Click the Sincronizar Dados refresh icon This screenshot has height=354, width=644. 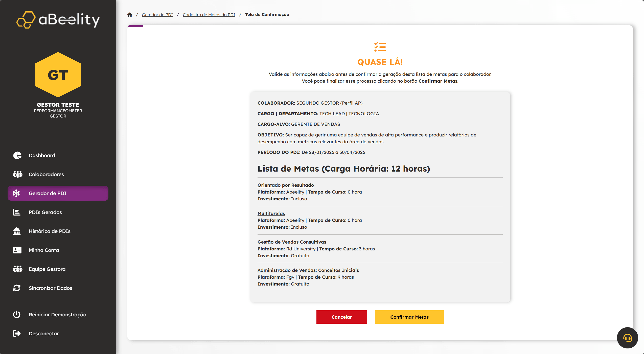17,288
